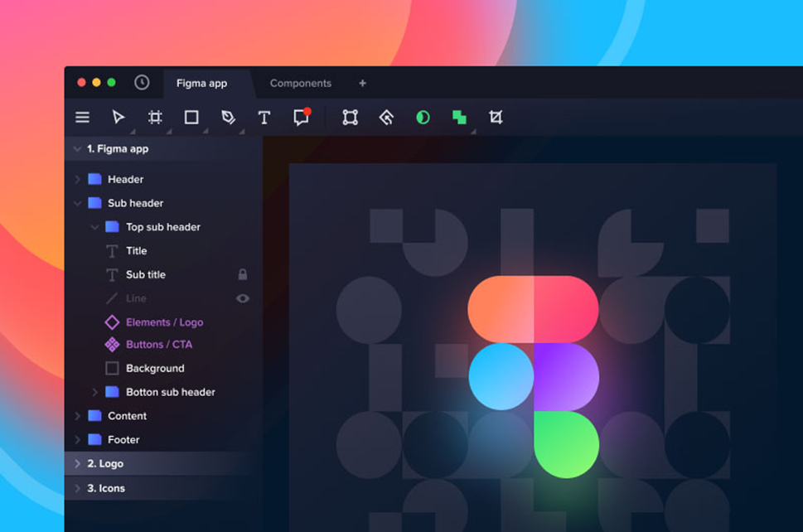Click the orange top-left logo shape
The width and height of the screenshot is (803, 532).
coord(501,309)
